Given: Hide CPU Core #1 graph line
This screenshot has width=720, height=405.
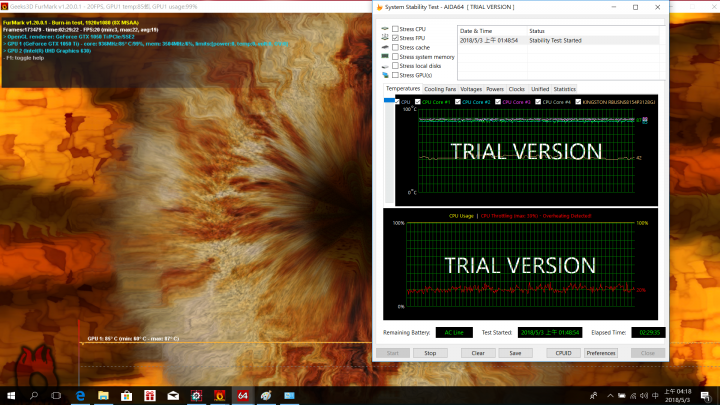Looking at the screenshot, I should (x=417, y=102).
